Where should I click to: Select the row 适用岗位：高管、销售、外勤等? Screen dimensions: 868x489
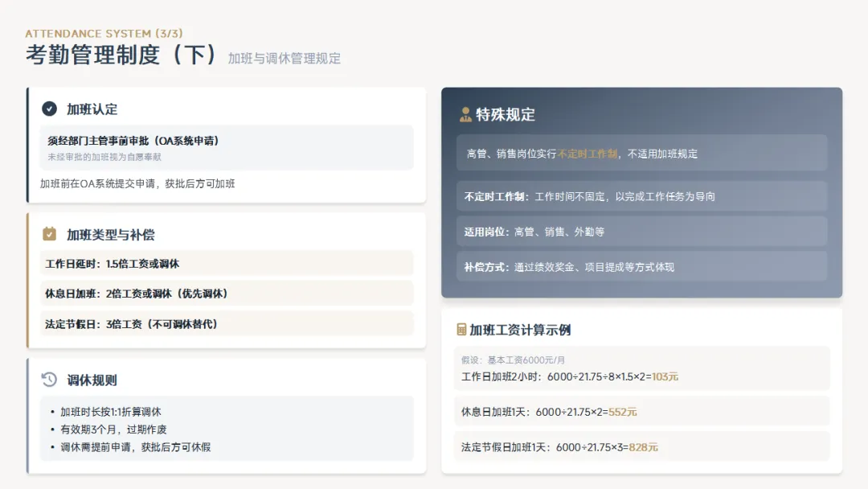pos(641,232)
